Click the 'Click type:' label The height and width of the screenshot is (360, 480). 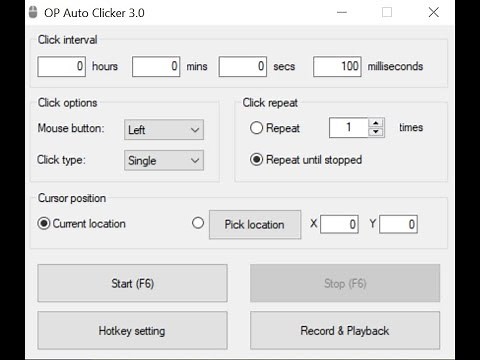(x=61, y=160)
